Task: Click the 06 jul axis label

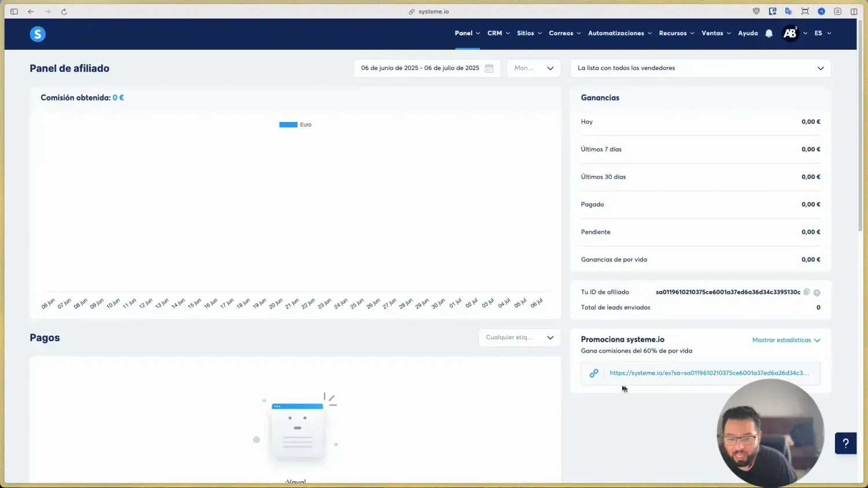Action: click(536, 303)
